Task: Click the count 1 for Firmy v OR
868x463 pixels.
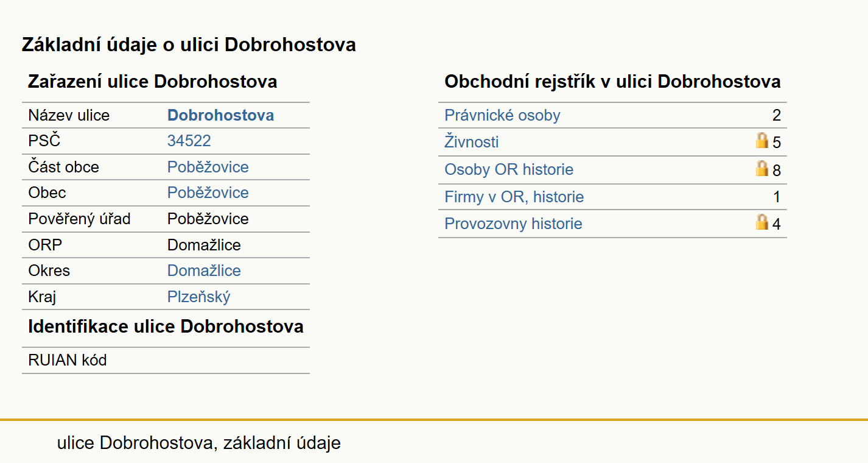Action: pyautogui.click(x=777, y=197)
